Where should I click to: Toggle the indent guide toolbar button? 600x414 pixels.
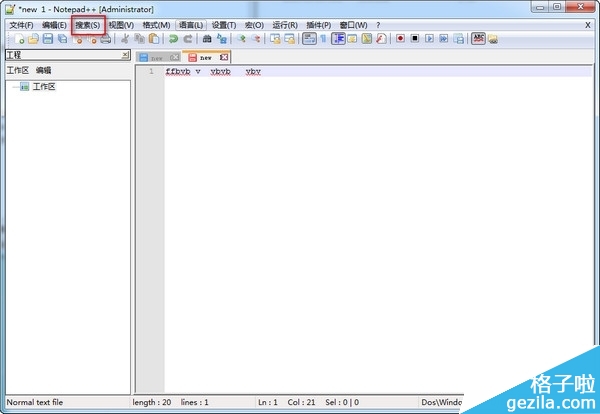click(x=338, y=39)
